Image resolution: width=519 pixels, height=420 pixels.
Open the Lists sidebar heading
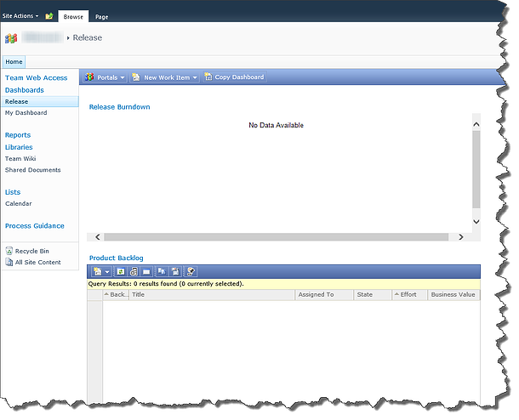[13, 192]
